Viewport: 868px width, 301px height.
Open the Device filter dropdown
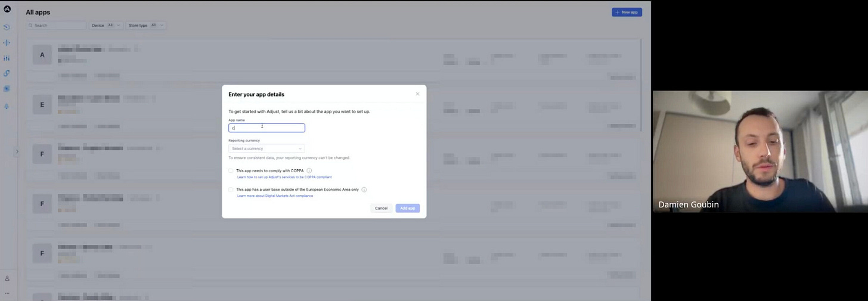tap(106, 26)
